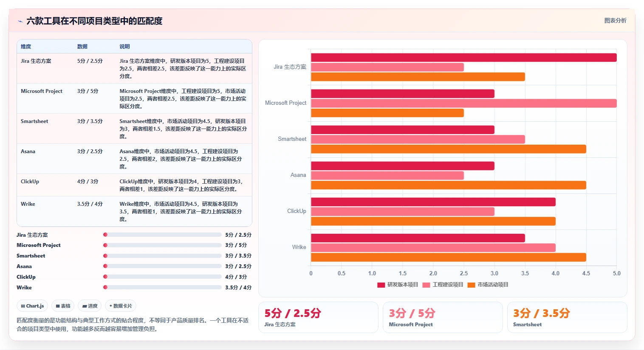
Task: Click the chart icon beside the page title
Action: pyautogui.click(x=20, y=21)
